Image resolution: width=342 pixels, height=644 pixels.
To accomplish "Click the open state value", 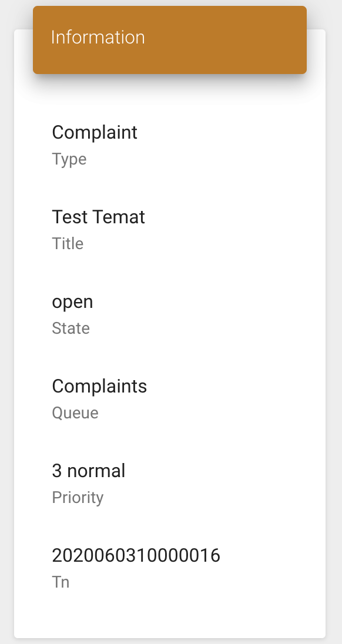I will coord(72,302).
